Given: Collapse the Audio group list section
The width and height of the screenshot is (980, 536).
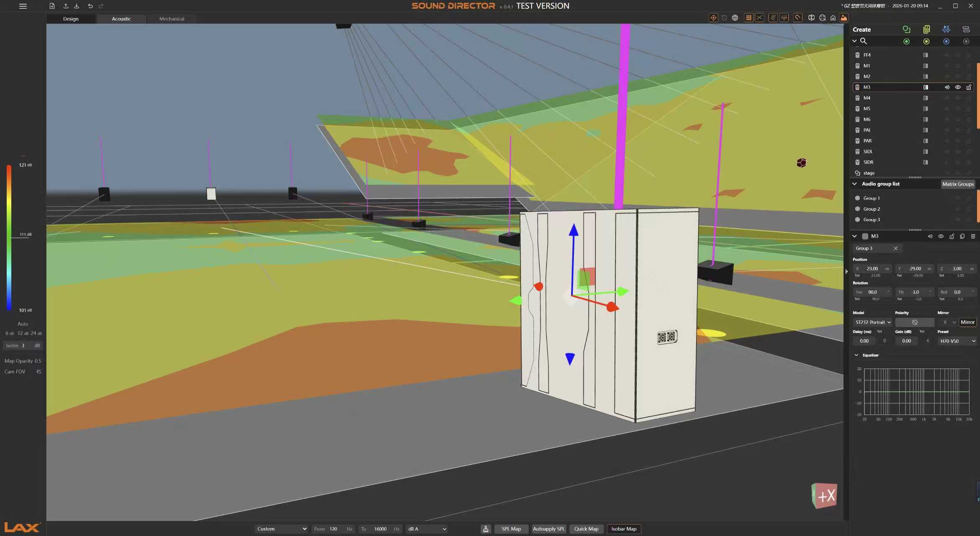Looking at the screenshot, I should 854,184.
